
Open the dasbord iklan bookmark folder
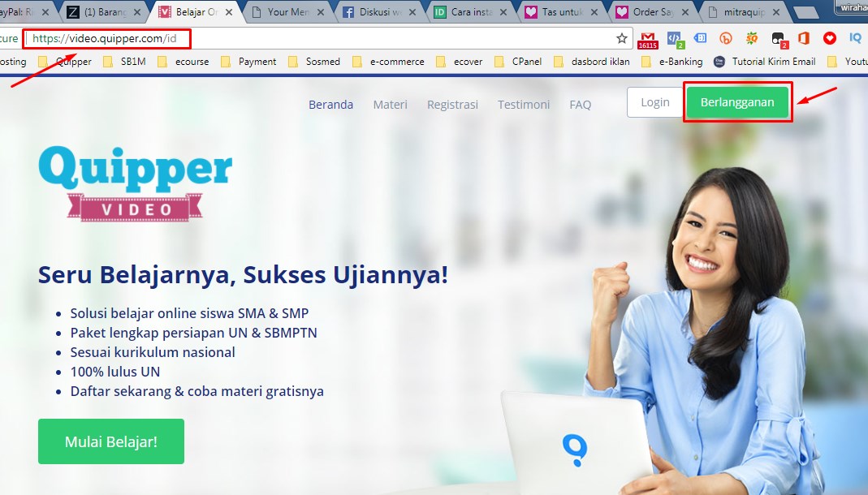pos(592,62)
